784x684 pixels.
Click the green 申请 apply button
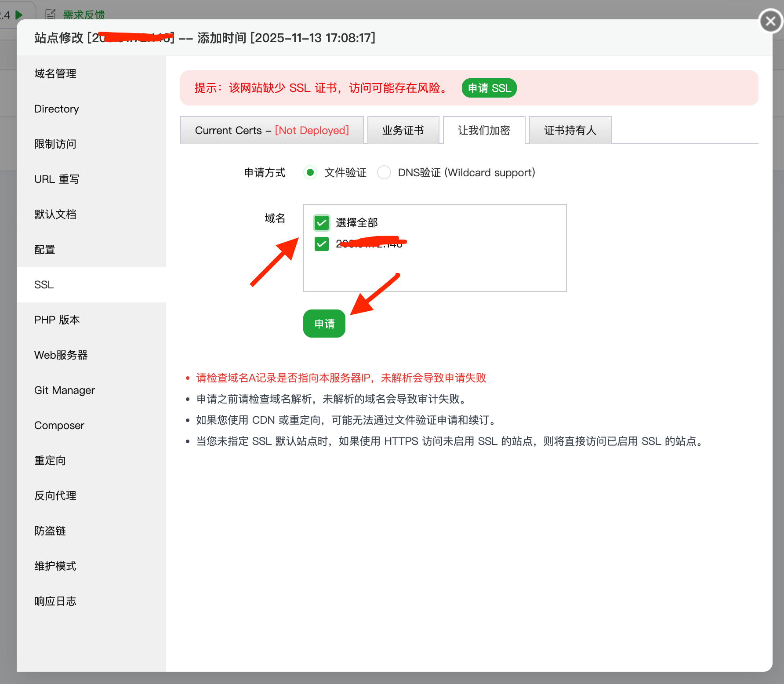tap(324, 324)
